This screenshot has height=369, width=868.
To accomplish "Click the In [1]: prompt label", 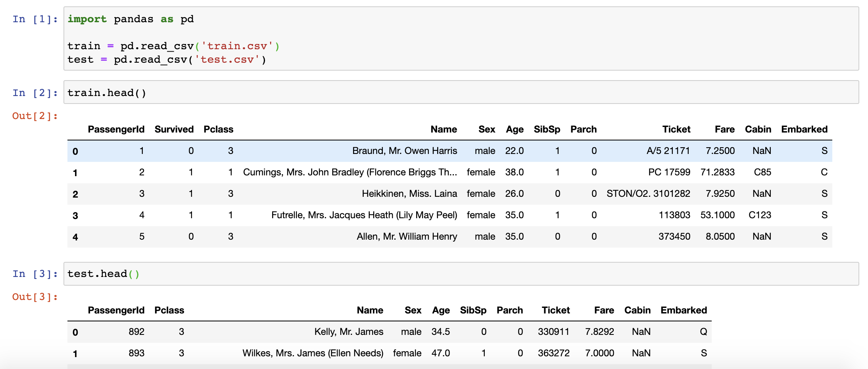I will coord(35,19).
